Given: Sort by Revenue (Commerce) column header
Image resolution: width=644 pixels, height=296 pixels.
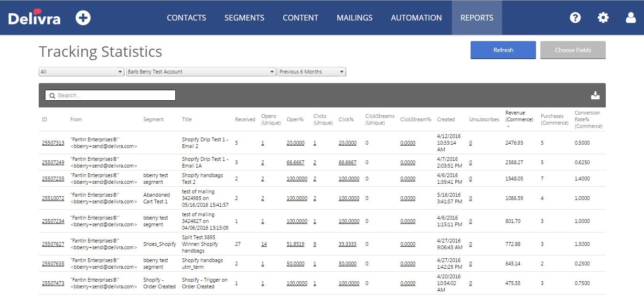Looking at the screenshot, I should pyautogui.click(x=519, y=116).
